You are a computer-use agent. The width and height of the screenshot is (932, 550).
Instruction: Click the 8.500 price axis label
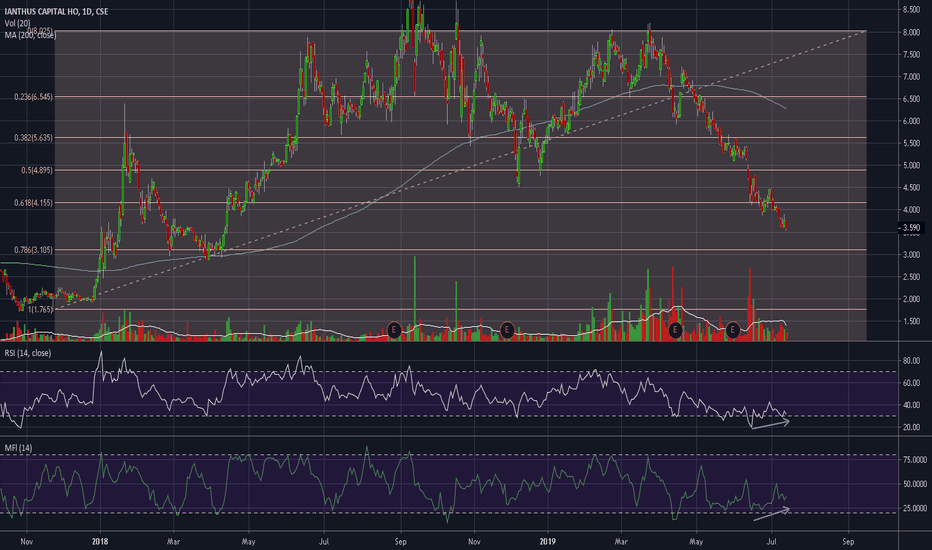point(911,10)
